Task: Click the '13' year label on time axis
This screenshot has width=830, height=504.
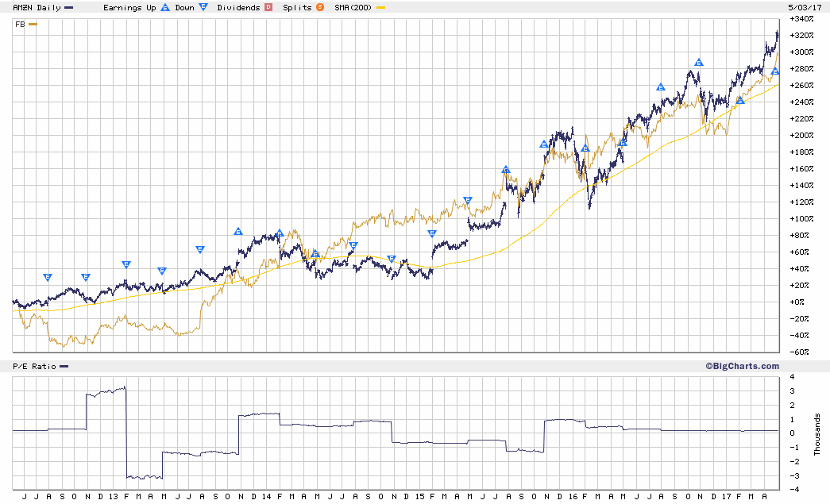Action: click(114, 497)
